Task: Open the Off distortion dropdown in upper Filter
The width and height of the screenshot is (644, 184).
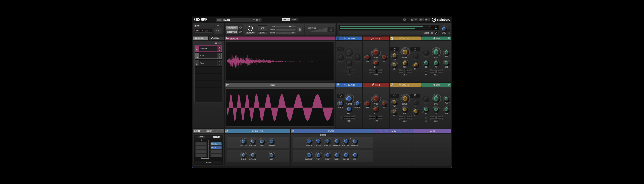Action: (415, 49)
